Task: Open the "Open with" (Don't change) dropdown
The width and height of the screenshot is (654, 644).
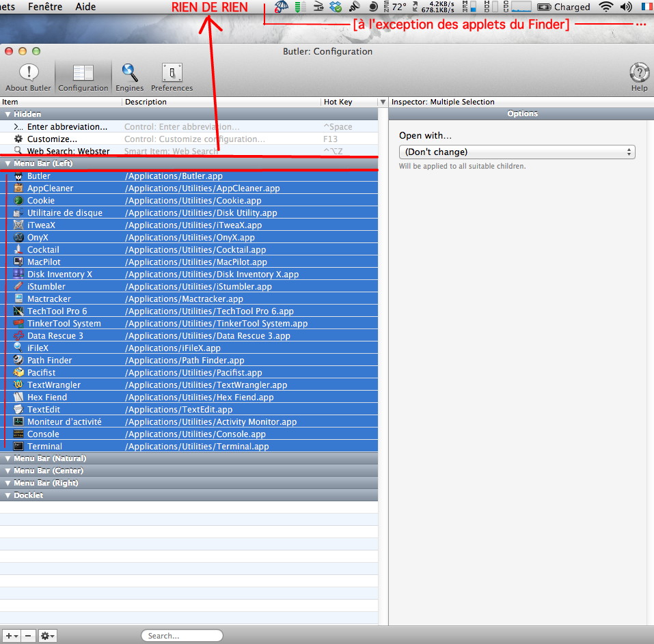Action: coord(517,152)
